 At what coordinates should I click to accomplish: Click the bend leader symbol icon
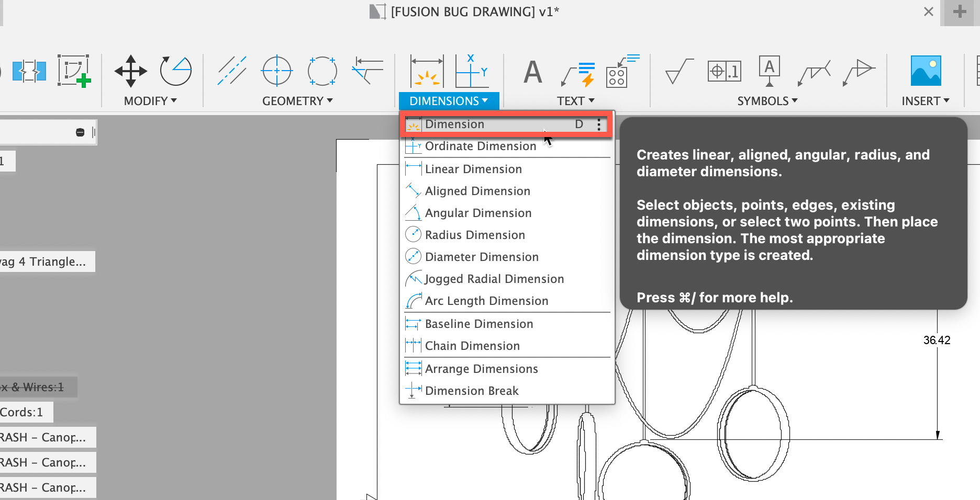(x=814, y=72)
